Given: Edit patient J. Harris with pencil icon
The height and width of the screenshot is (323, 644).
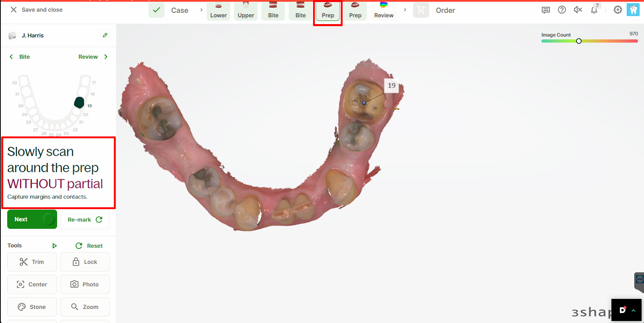Looking at the screenshot, I should click(105, 35).
